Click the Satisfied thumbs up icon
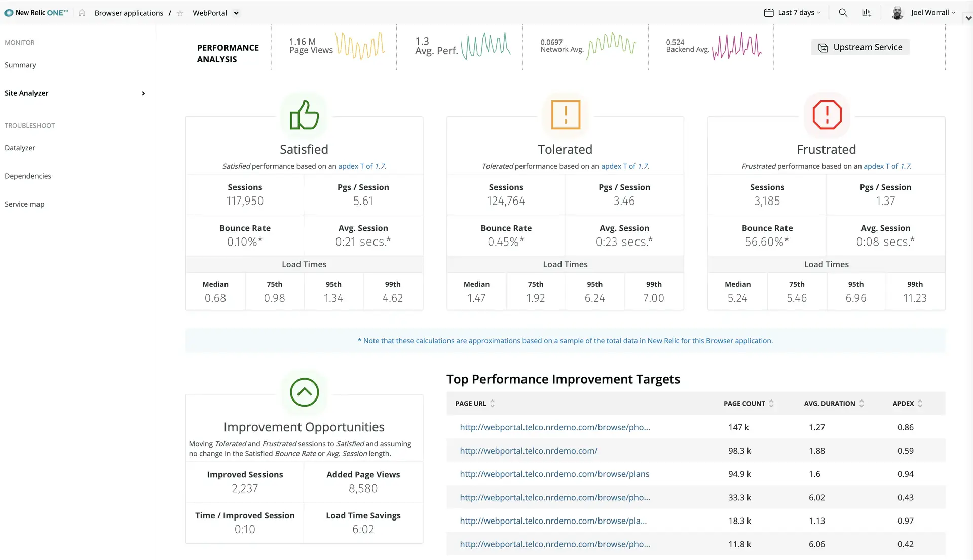This screenshot has height=560, width=973. (x=304, y=115)
